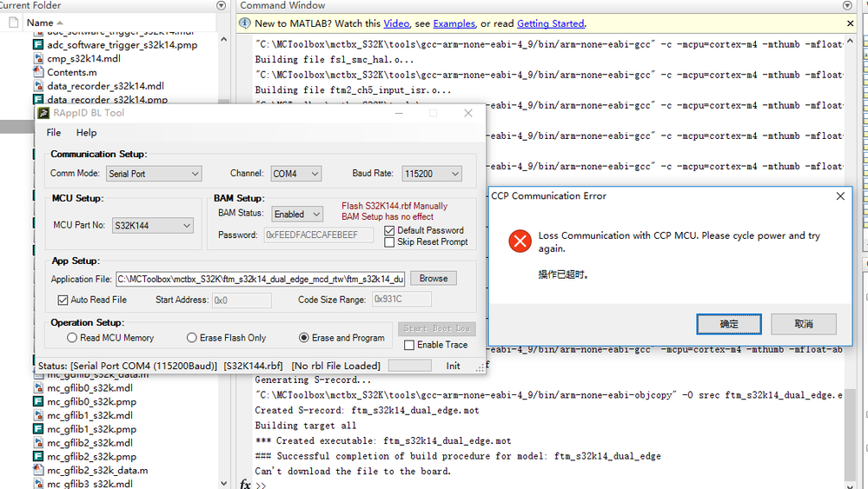Toggle the Default Password checkbox
The height and width of the screenshot is (489, 868).
click(x=390, y=231)
